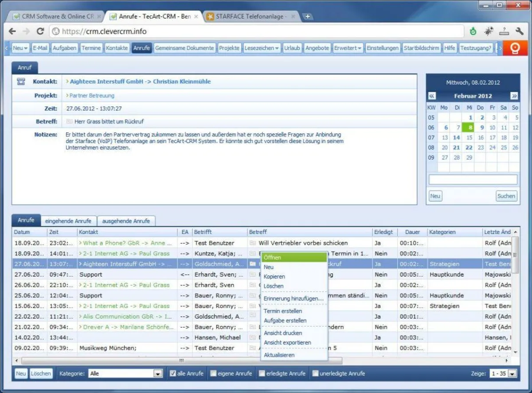
Task: Enable the eigene Anrufe checkbox
Action: coord(214,374)
